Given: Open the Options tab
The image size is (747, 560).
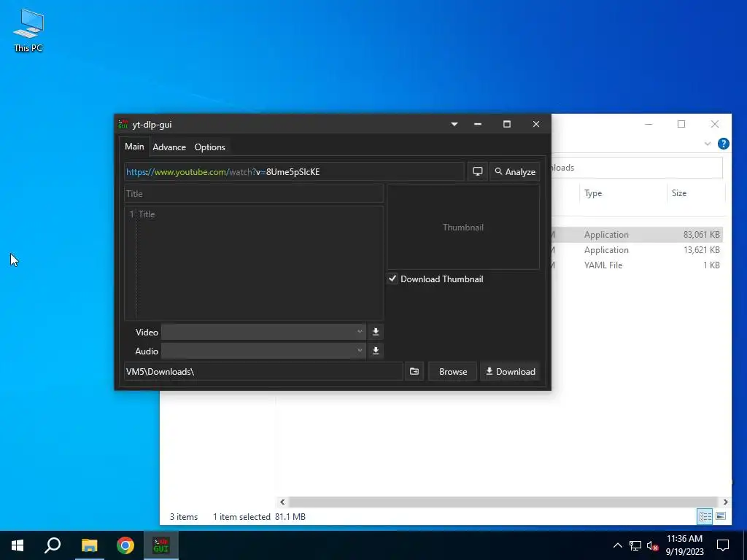Looking at the screenshot, I should pyautogui.click(x=209, y=147).
